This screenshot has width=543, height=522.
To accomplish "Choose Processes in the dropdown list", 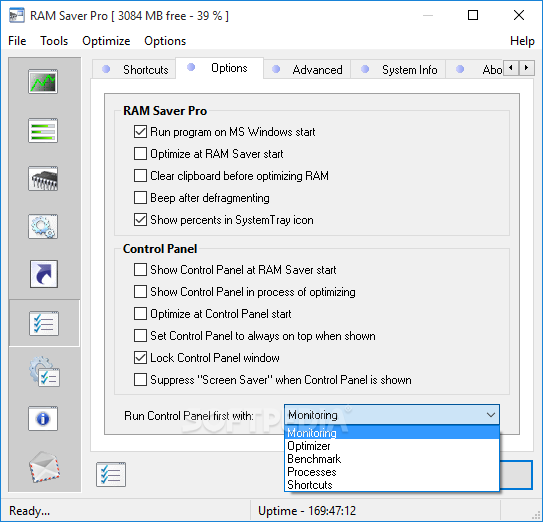I will (392, 472).
